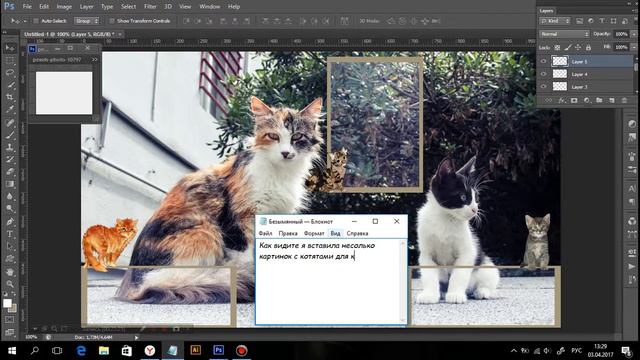Show hidden system tray icons chevron
This screenshot has width=640, height=360.
click(x=513, y=351)
